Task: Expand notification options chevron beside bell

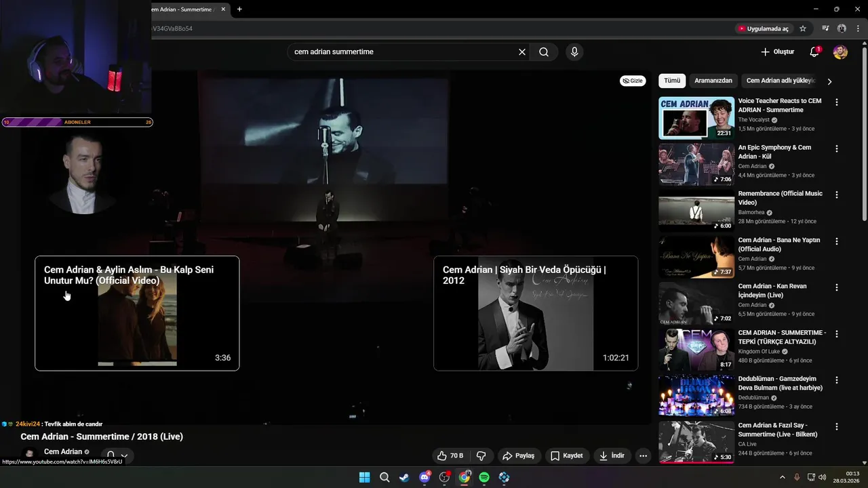Action: pos(124,455)
